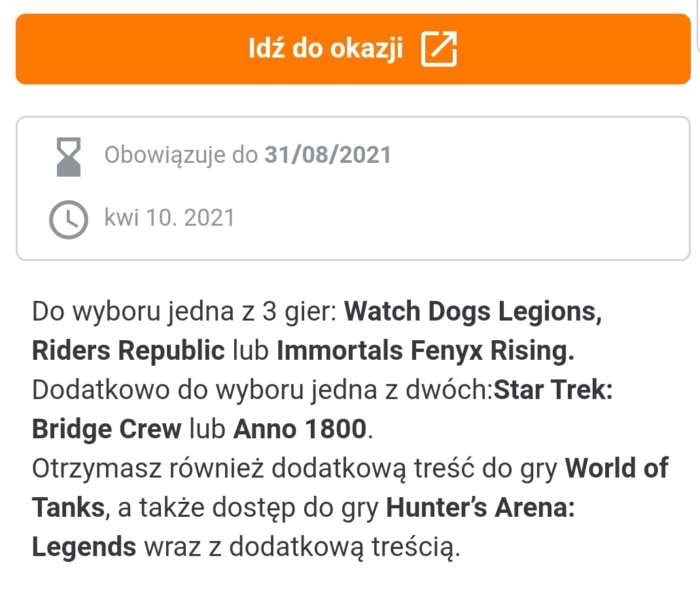This screenshot has width=700, height=594.
Task: Click the bold "Star Trek:" text
Action: [x=553, y=391]
